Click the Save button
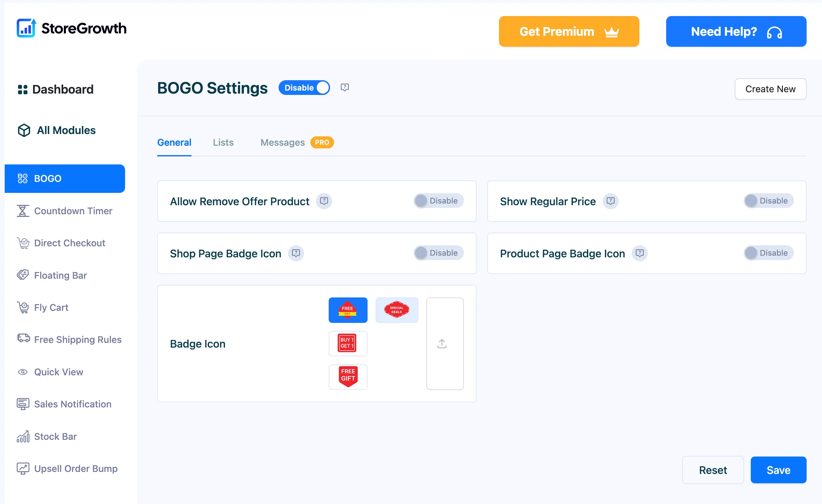This screenshot has height=504, width=822. (x=778, y=470)
